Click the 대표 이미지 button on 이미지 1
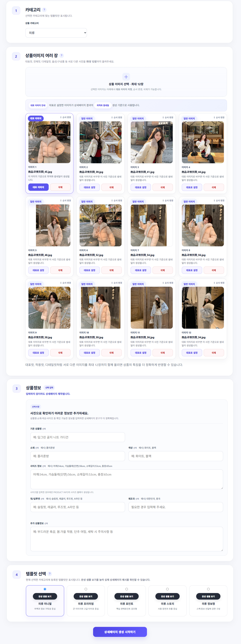241x644 pixels. click(x=38, y=187)
